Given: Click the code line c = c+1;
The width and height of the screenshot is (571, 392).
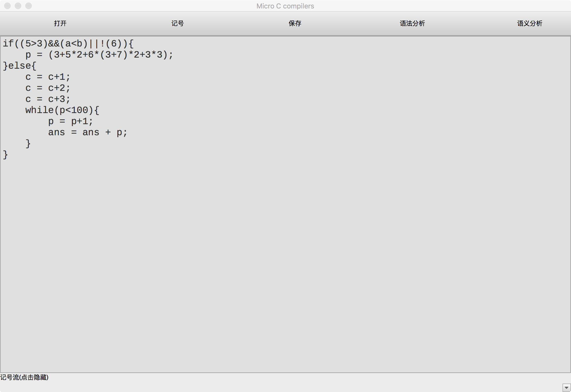Looking at the screenshot, I should 48,77.
